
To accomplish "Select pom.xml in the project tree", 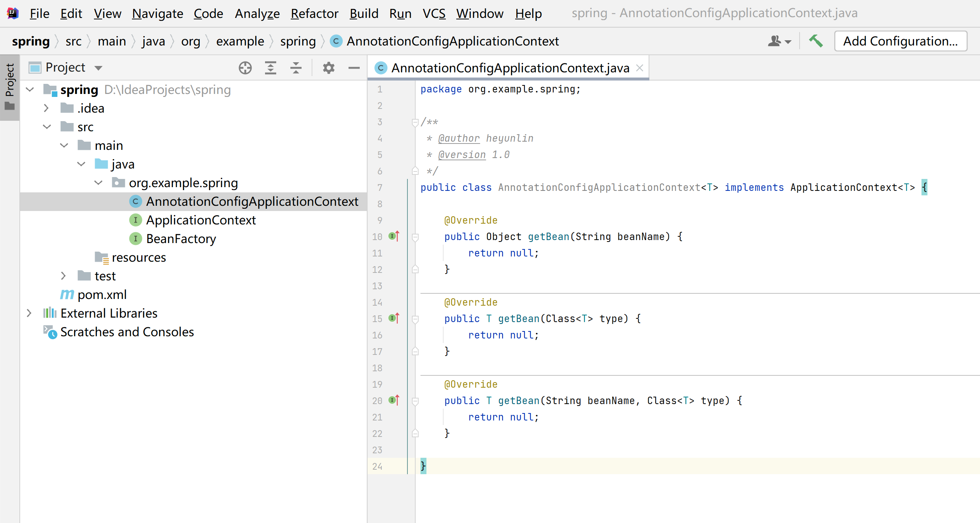I will (x=101, y=294).
